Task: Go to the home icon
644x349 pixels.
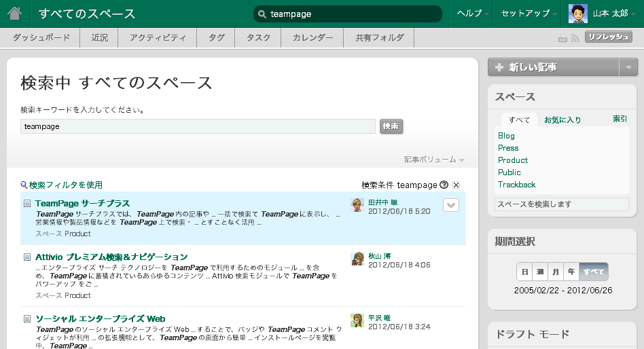Action: (14, 13)
